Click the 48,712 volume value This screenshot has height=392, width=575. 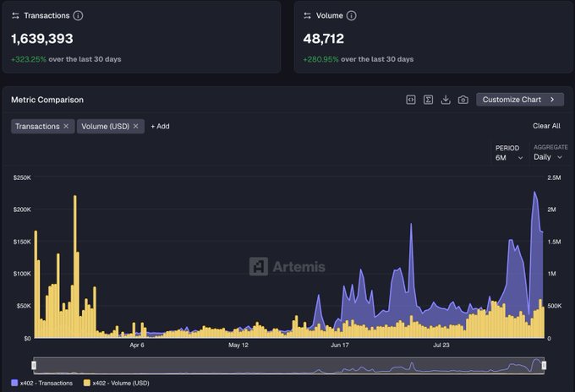tap(323, 39)
